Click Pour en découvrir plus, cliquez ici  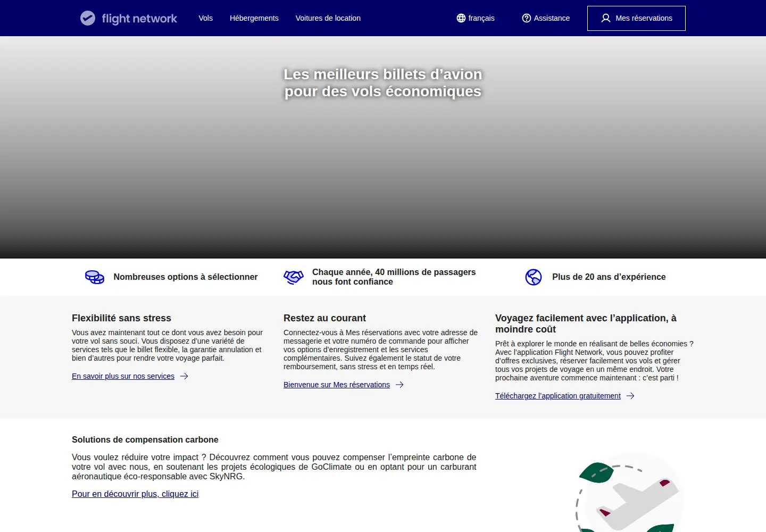[x=135, y=494]
